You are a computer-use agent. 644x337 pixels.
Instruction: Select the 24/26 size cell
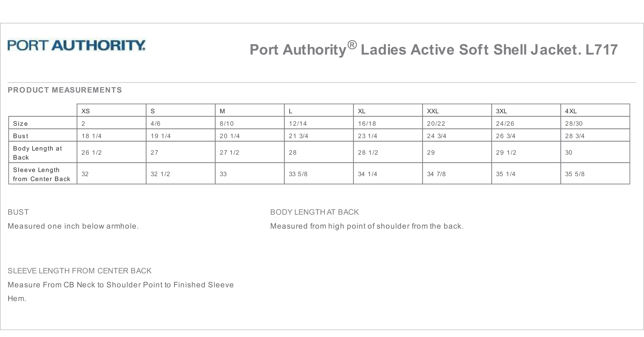click(x=505, y=124)
